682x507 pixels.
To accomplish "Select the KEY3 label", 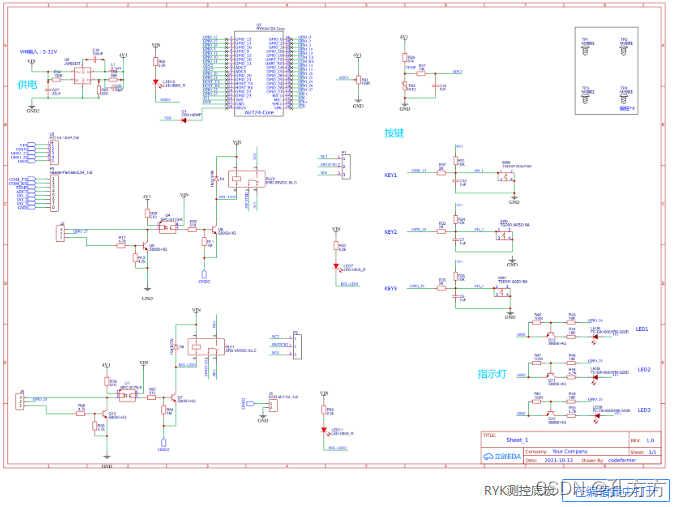I will coord(391,289).
